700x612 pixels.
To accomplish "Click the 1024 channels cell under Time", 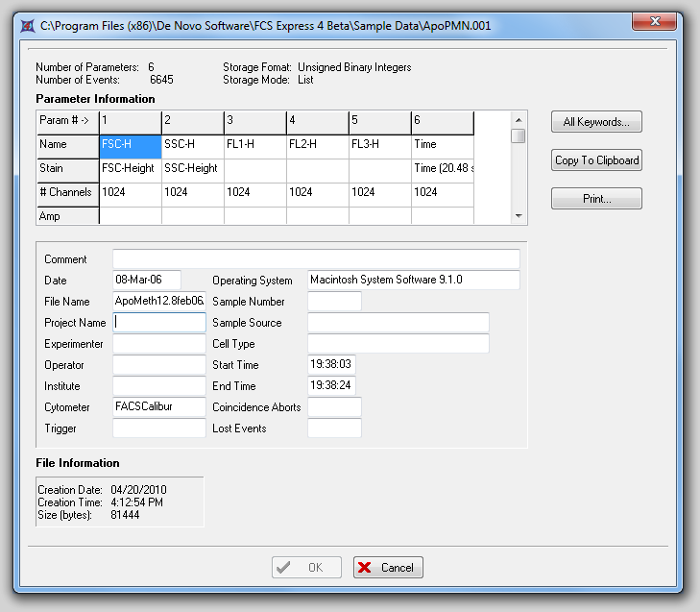I will 443,195.
